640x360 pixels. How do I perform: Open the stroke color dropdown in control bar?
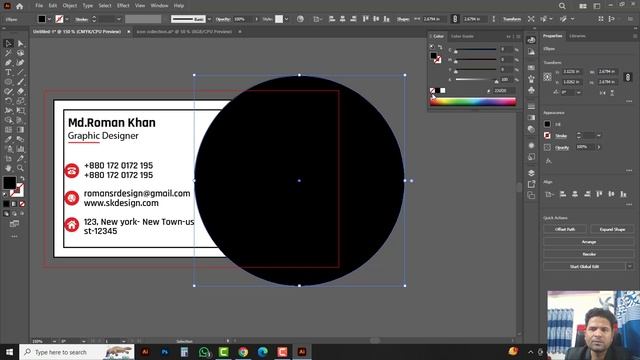pos(67,19)
